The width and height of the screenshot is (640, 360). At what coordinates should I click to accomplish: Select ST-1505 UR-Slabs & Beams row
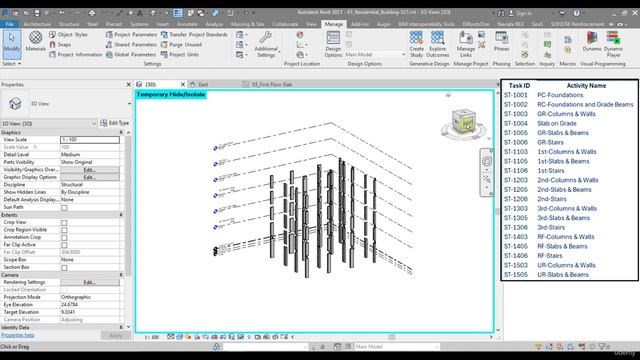(569, 275)
